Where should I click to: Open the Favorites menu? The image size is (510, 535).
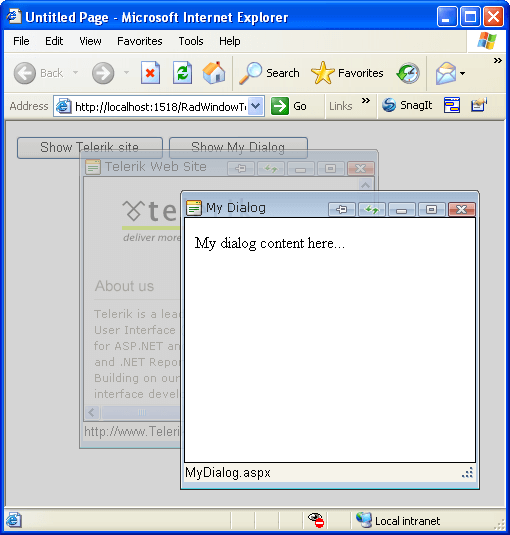[140, 41]
